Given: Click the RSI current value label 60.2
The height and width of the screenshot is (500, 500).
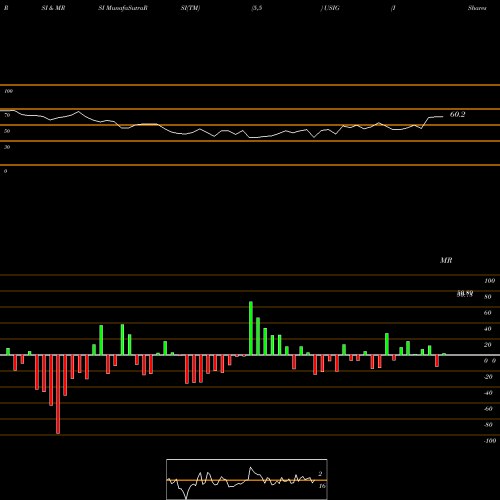Looking at the screenshot, I should (x=457, y=115).
